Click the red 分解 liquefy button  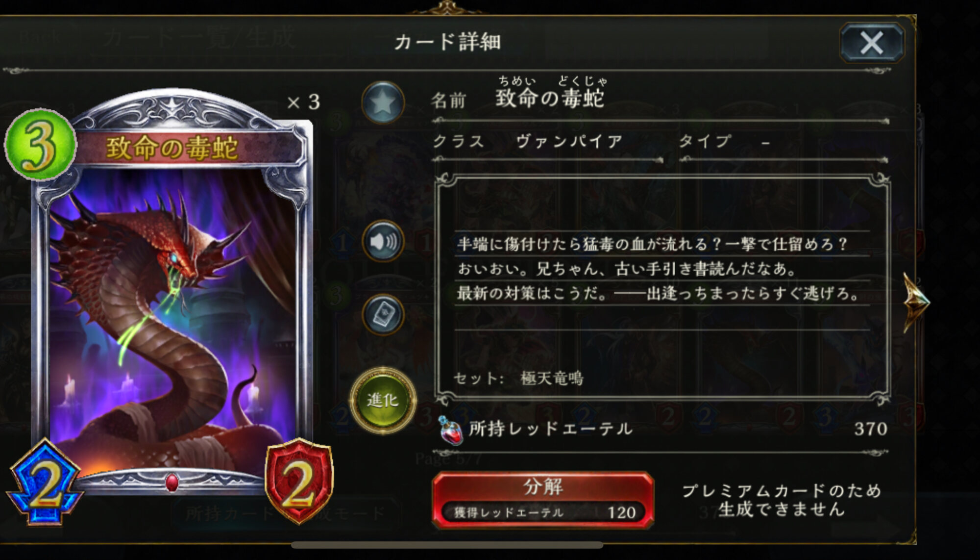tap(543, 500)
